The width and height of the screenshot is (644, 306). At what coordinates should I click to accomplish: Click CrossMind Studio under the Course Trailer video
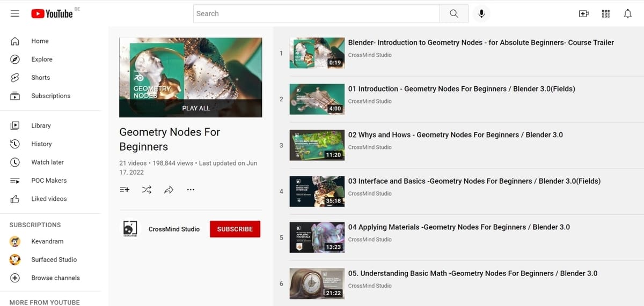tap(370, 55)
